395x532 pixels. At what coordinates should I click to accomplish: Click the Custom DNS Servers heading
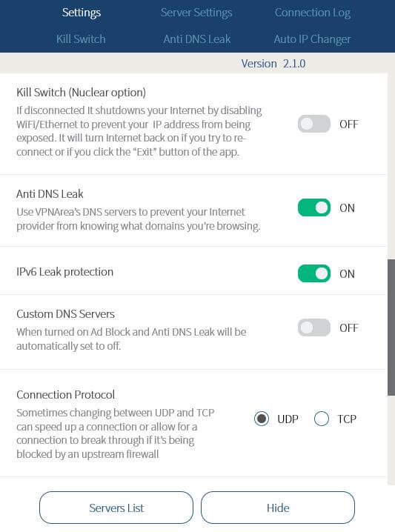[65, 314]
